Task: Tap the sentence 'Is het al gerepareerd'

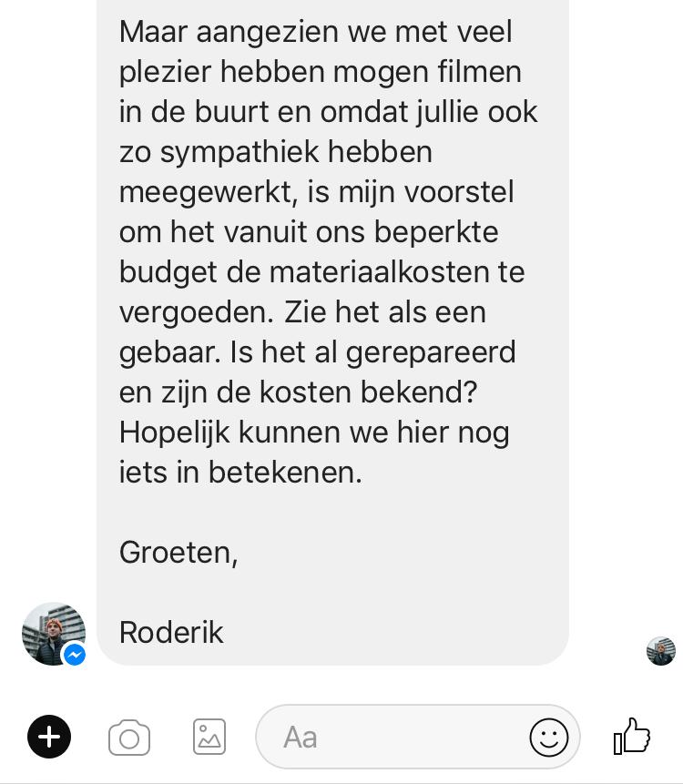Action: click(x=372, y=352)
